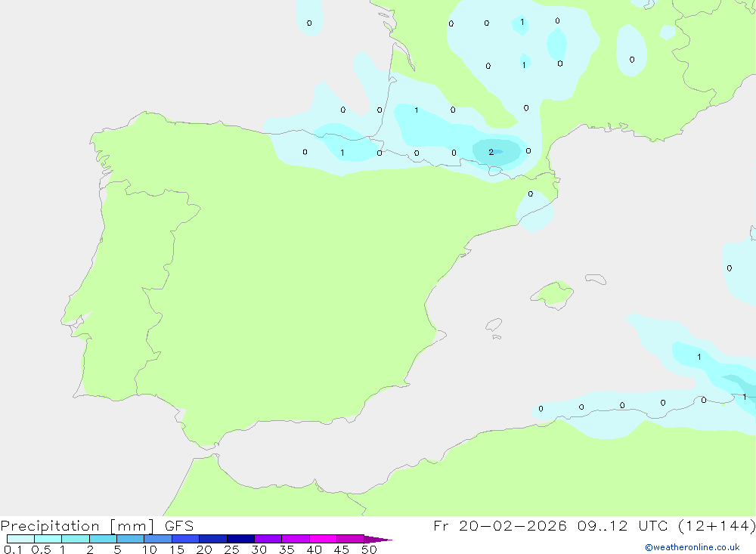
Task: Click the 20–25 mm dark blue legend swatch
Action: click(x=213, y=539)
